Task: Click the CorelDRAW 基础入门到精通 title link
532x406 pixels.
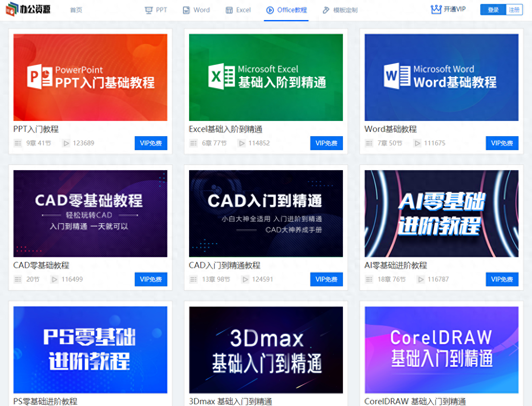Action: [415, 402]
